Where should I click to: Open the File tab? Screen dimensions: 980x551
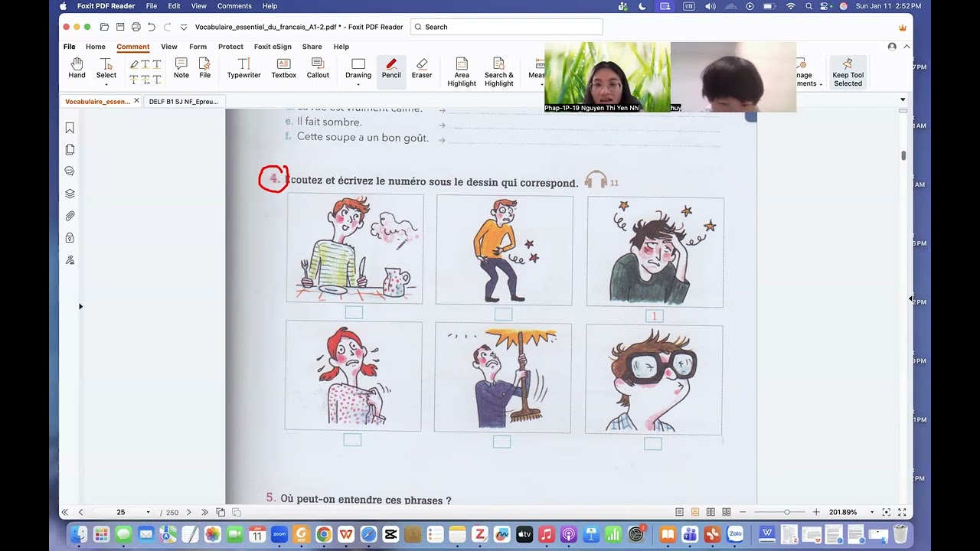(69, 47)
